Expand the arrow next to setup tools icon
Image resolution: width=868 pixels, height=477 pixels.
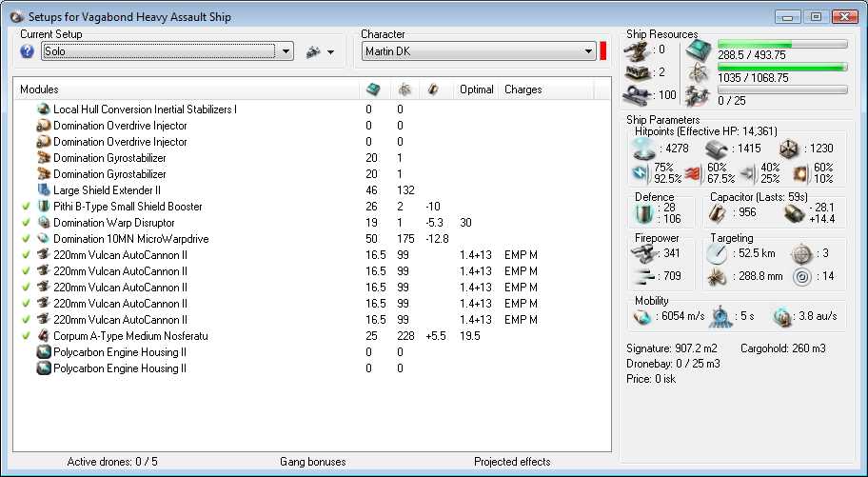pos(330,52)
